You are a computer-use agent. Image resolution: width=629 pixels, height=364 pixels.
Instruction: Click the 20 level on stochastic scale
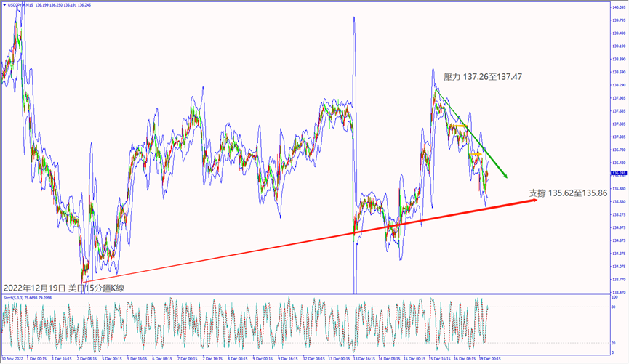point(614,343)
